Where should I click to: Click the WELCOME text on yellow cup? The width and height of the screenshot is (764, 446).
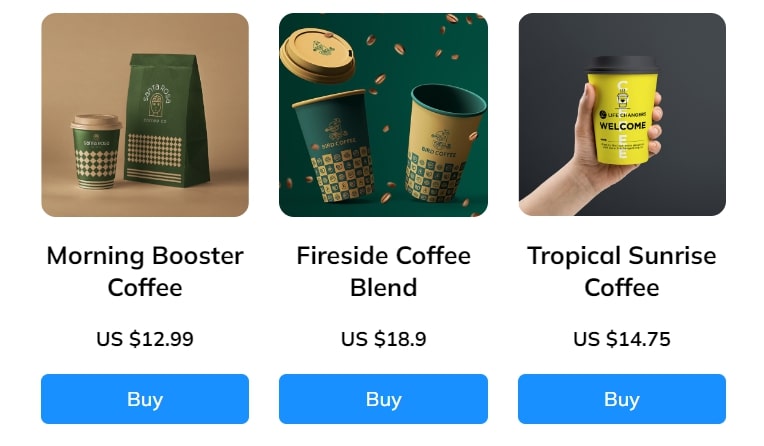click(623, 126)
